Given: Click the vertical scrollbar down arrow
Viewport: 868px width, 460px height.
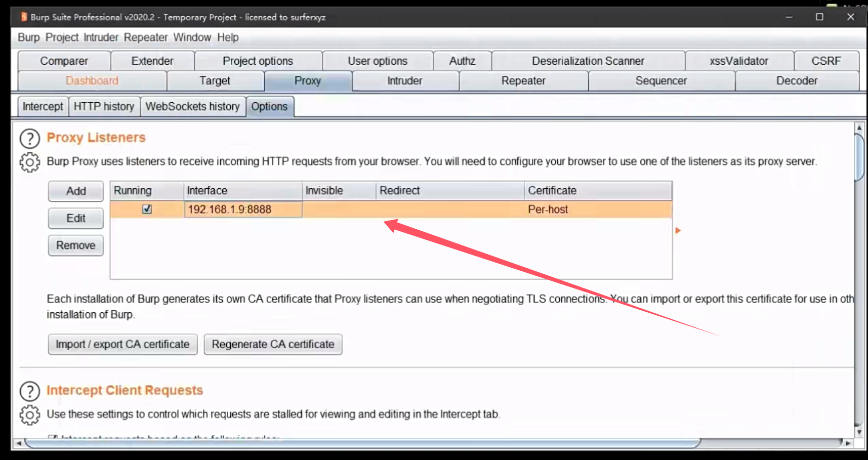Looking at the screenshot, I should pos(859,432).
